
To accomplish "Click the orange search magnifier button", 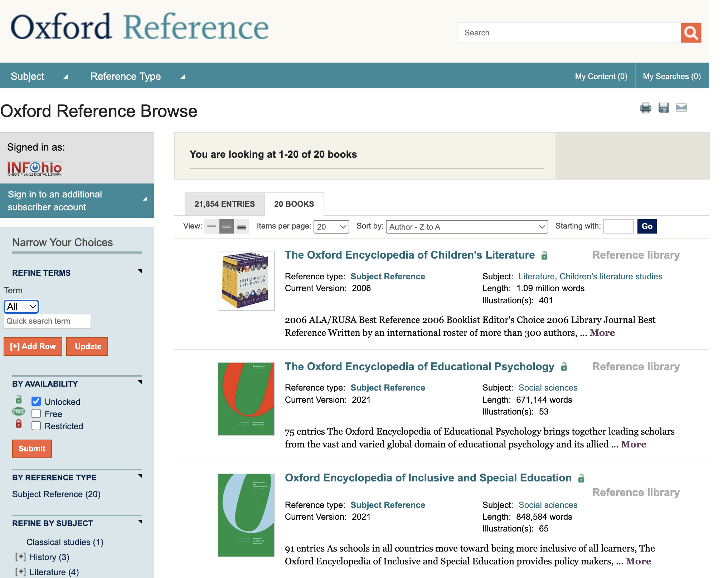I will pyautogui.click(x=690, y=33).
